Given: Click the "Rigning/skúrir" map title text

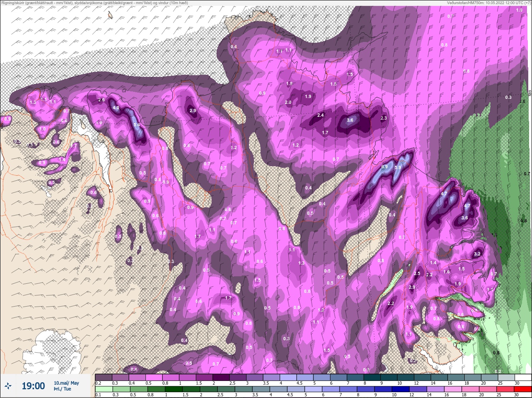Looking at the screenshot, I should pos(94,3).
